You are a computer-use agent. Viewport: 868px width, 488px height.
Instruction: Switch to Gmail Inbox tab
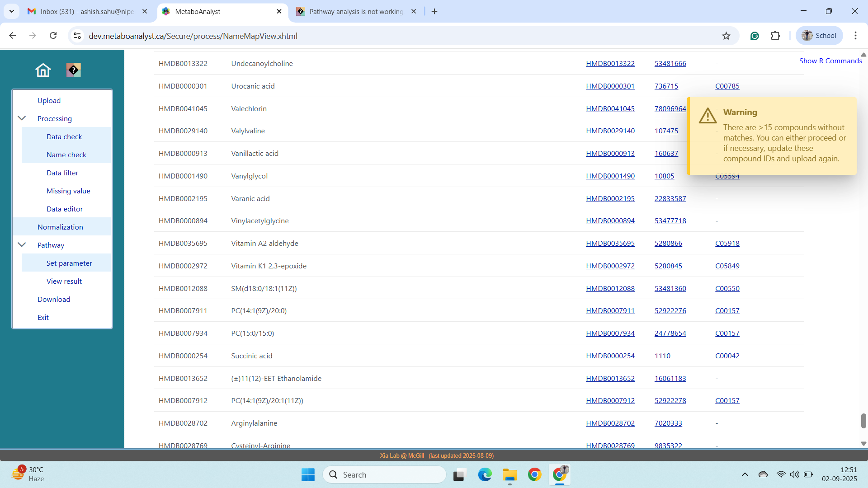pos(87,11)
